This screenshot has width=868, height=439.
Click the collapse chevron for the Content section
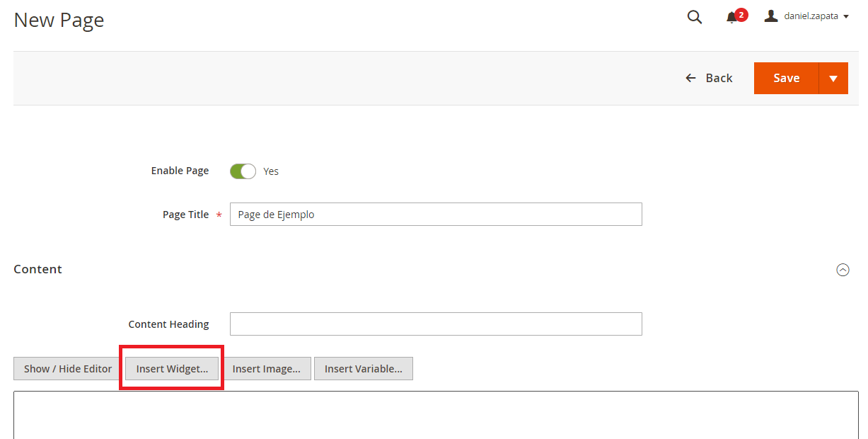point(843,270)
